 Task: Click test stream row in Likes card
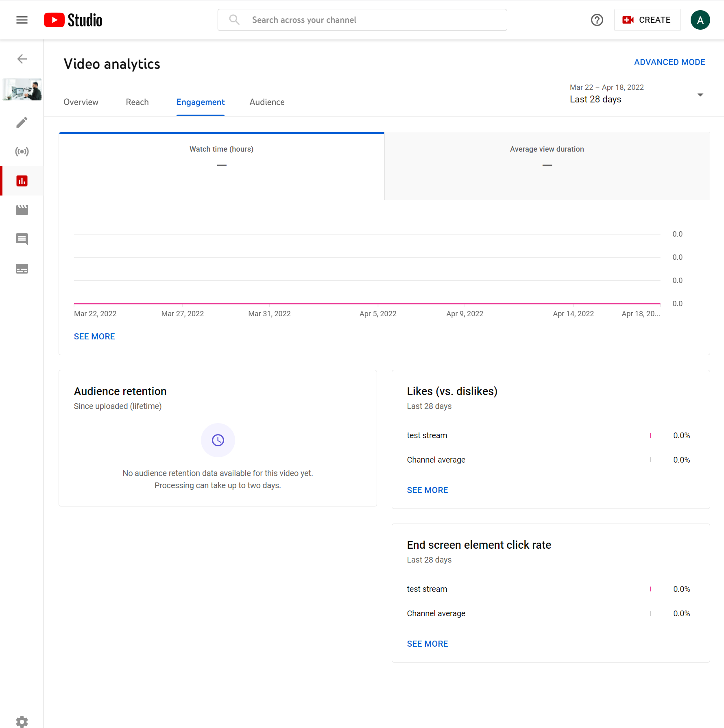pos(549,435)
